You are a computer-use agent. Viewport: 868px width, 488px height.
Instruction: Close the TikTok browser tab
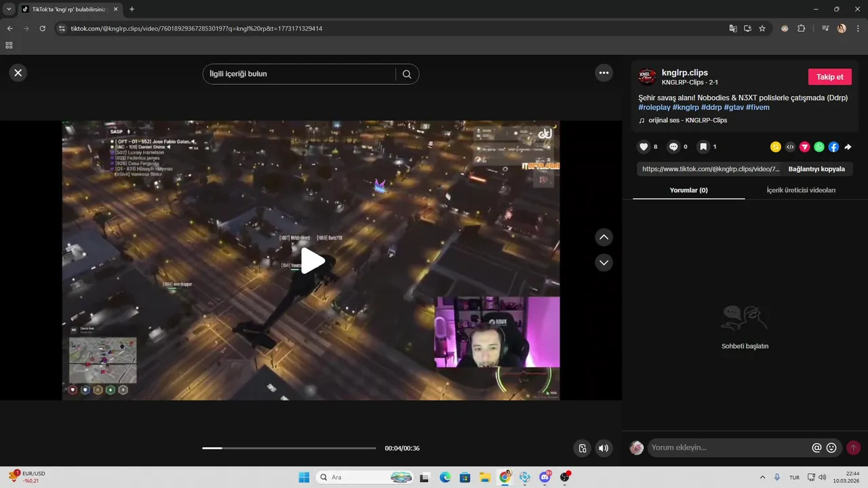coord(117,9)
